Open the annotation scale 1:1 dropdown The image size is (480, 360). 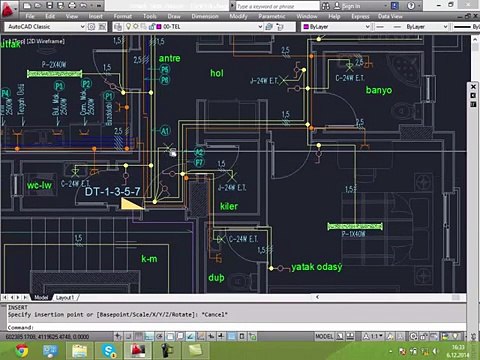[x=375, y=336]
